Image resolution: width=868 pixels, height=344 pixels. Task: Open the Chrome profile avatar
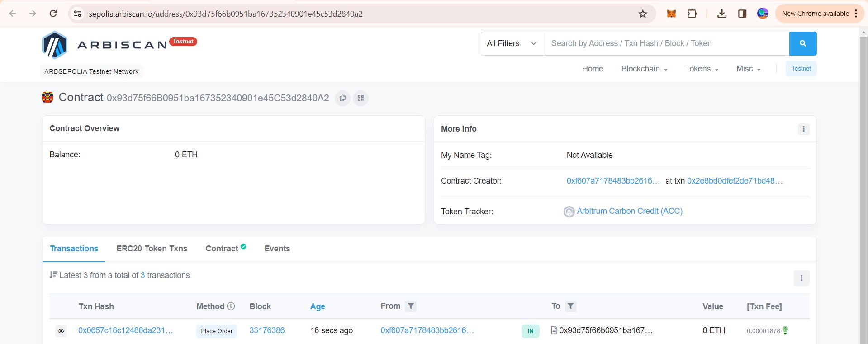pos(763,14)
